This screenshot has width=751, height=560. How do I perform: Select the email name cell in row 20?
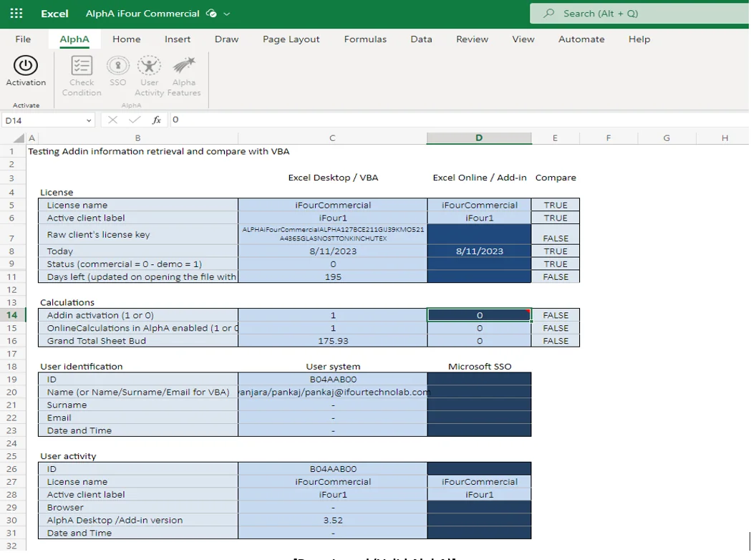coord(333,392)
